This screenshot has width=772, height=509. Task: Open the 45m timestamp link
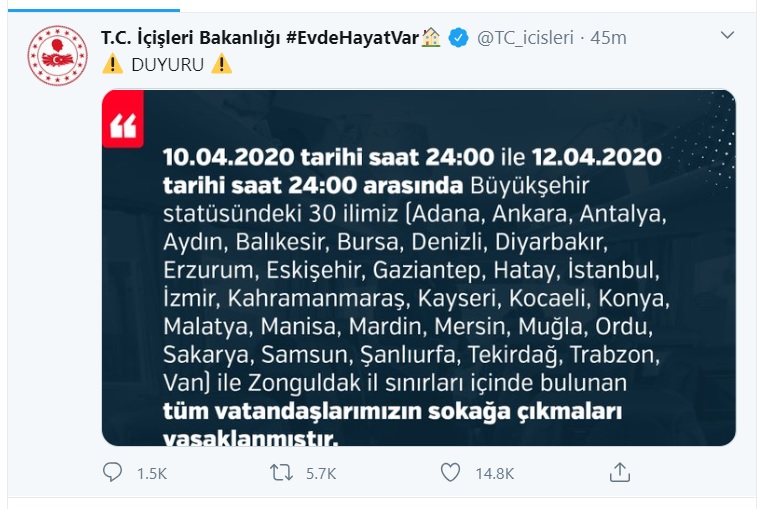pyautogui.click(x=608, y=38)
